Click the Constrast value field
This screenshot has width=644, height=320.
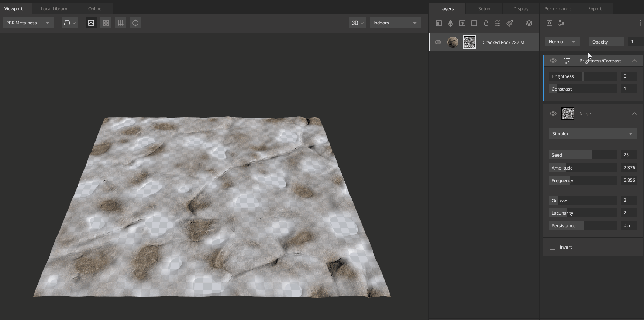click(629, 89)
